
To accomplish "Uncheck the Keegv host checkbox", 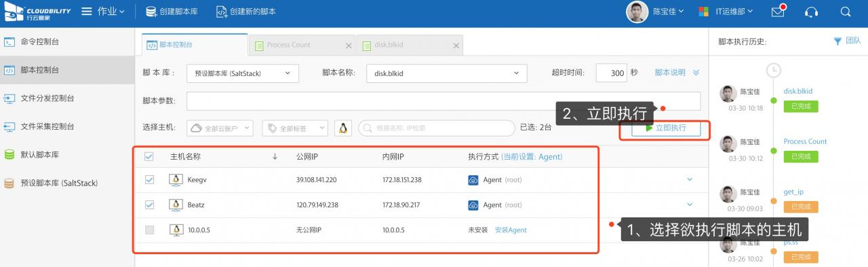I will coord(149,180).
